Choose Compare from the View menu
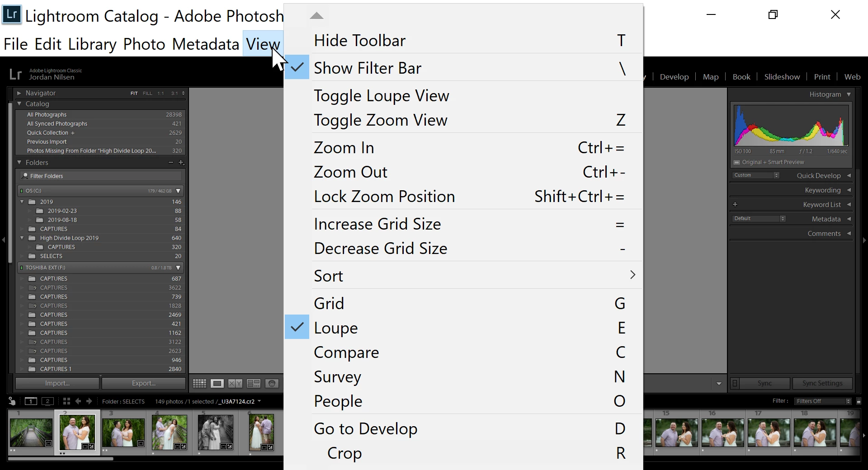This screenshot has width=868, height=470. pyautogui.click(x=346, y=352)
